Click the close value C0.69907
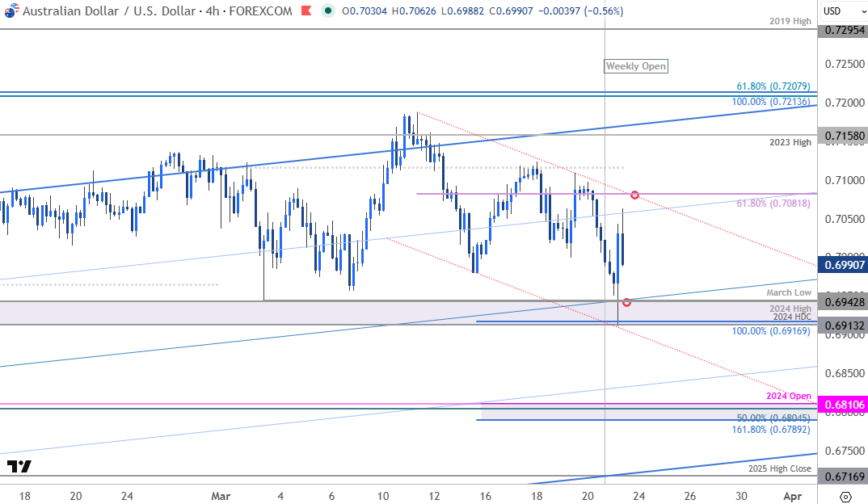 [512, 11]
